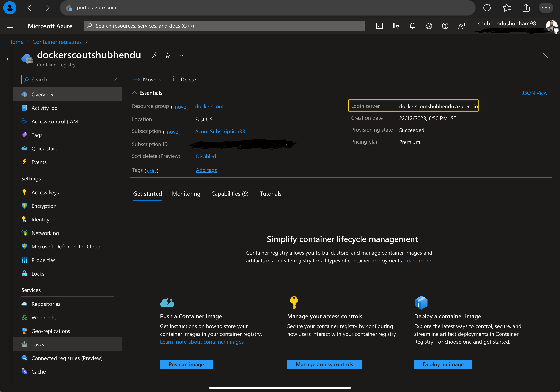Open Tags in sidebar
This screenshot has width=560, height=392.
click(x=67, y=135)
